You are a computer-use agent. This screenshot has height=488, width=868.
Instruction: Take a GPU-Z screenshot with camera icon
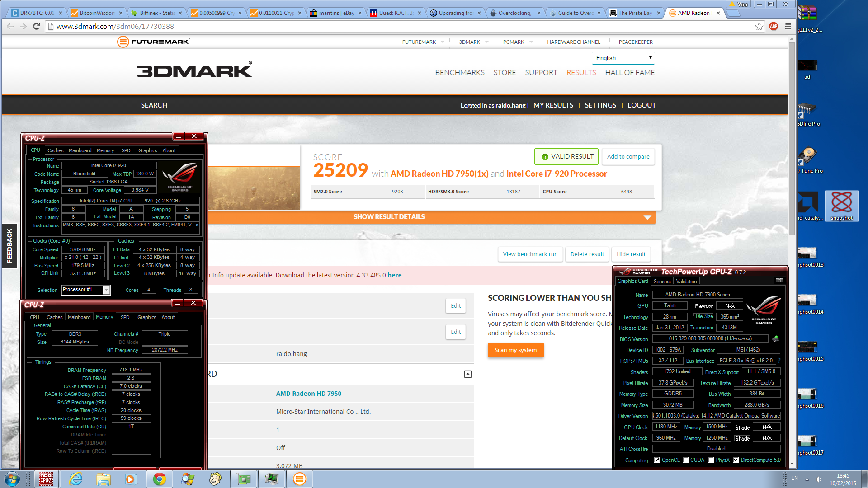(x=779, y=281)
